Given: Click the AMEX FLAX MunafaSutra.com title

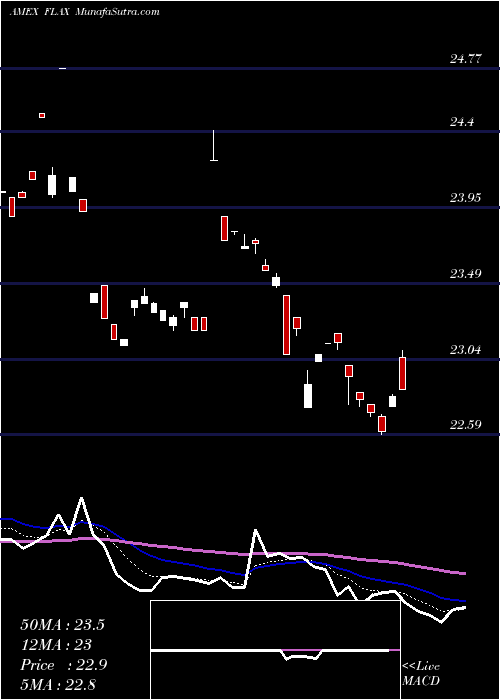Looking at the screenshot, I should pyautogui.click(x=84, y=12).
